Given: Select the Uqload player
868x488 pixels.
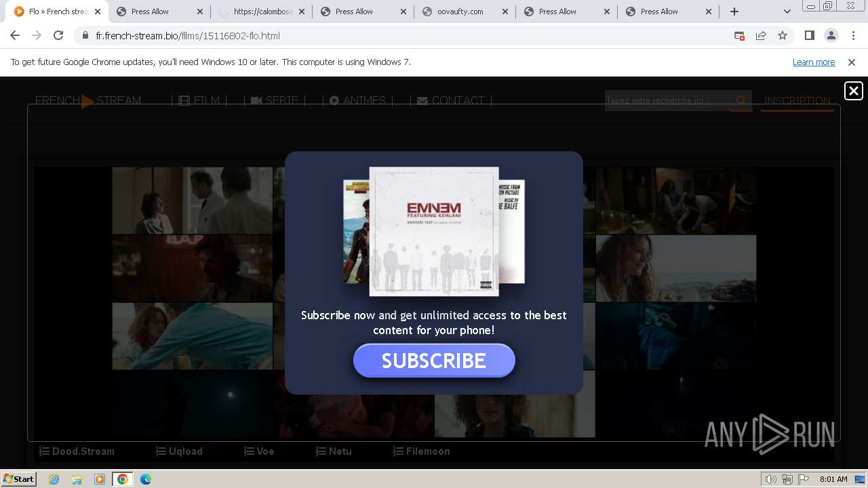Looking at the screenshot, I should click(x=179, y=451).
